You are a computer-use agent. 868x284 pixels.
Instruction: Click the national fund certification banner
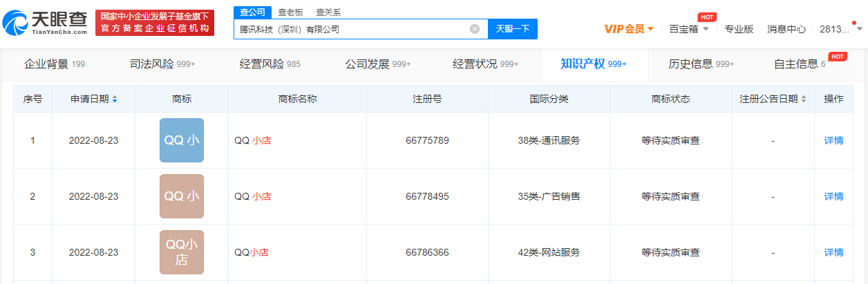(154, 23)
